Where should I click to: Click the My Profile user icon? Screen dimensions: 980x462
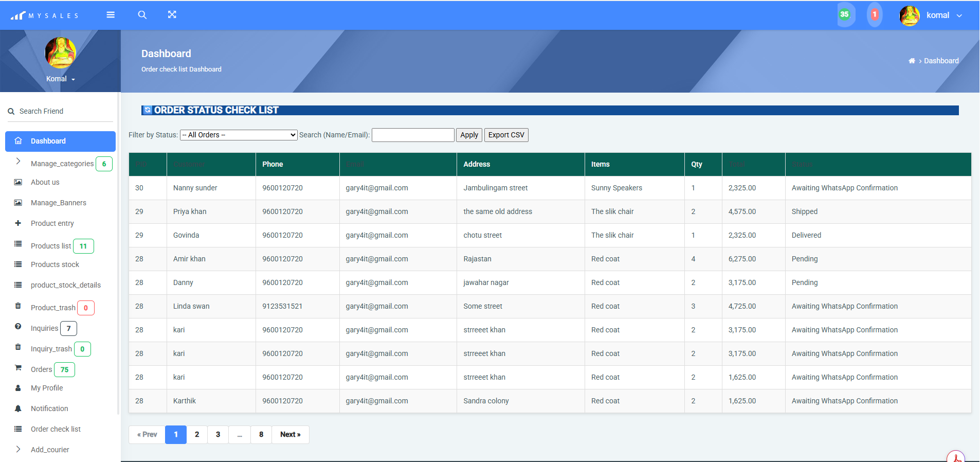click(x=18, y=388)
